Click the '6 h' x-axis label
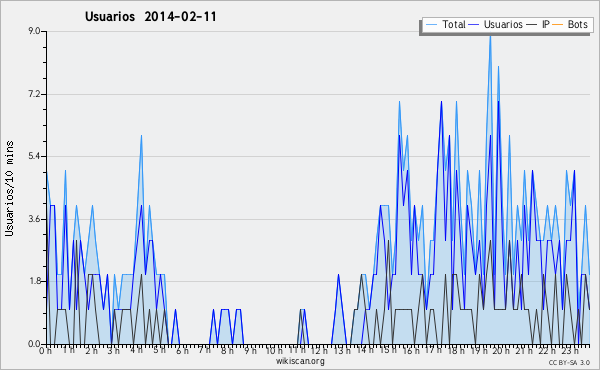 coord(182,351)
